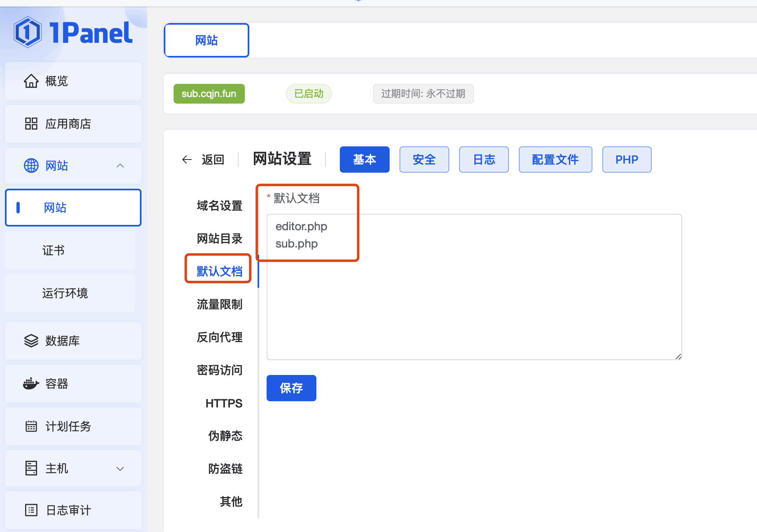Open 日志审计 log audit
Viewport: 757px width, 532px height.
(x=67, y=510)
